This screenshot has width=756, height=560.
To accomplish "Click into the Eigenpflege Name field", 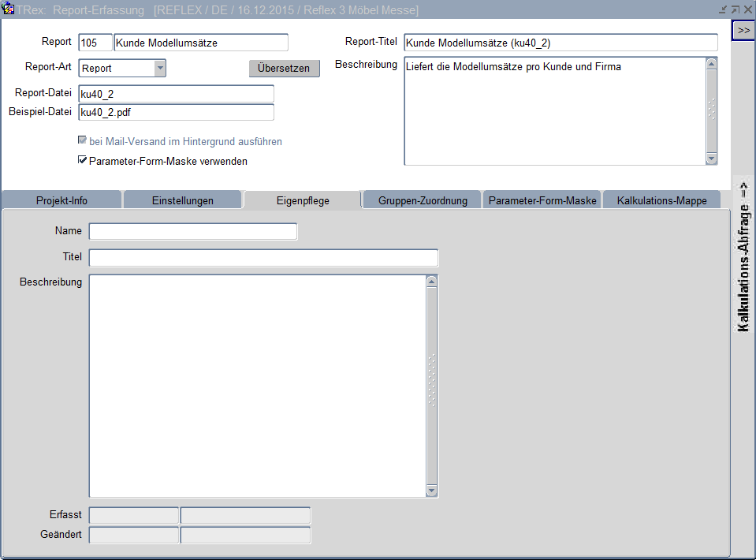I will pos(193,231).
